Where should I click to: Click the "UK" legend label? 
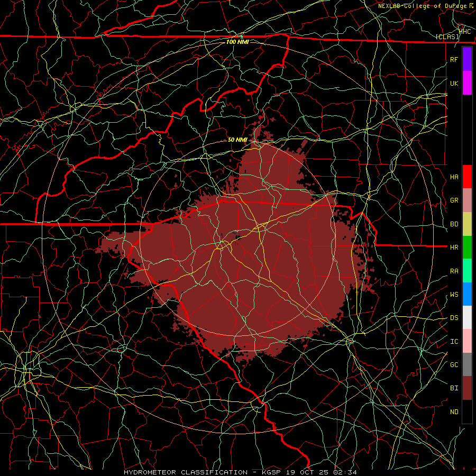[x=454, y=83]
